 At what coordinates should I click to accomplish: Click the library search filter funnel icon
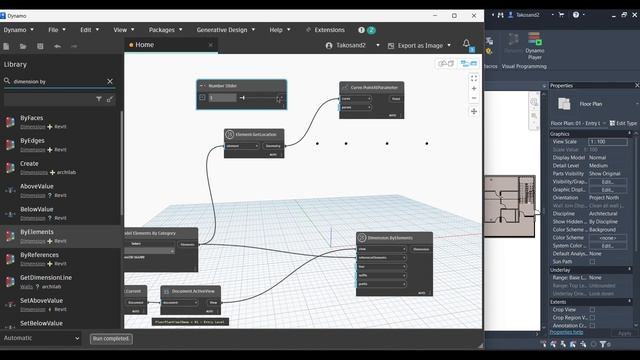tap(99, 99)
